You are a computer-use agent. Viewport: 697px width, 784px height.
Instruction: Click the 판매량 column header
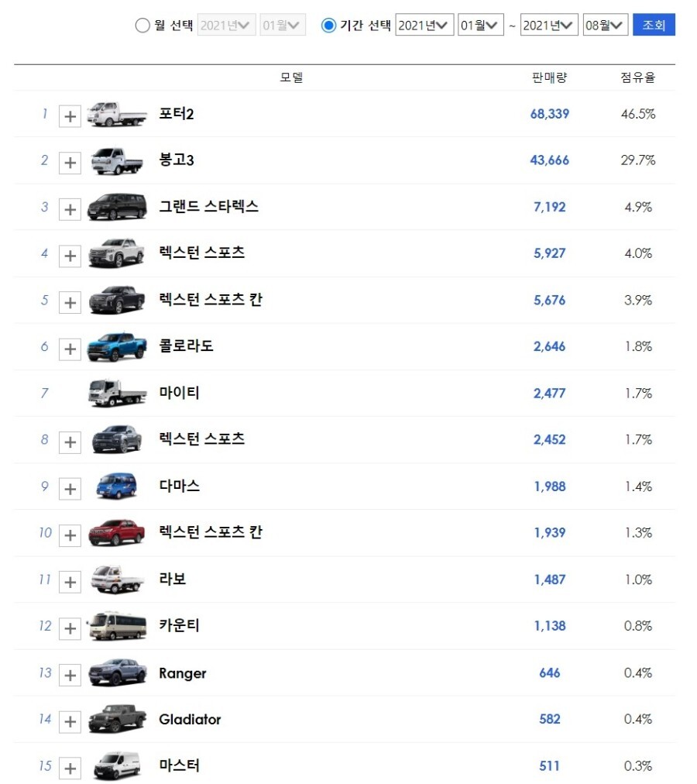click(549, 77)
